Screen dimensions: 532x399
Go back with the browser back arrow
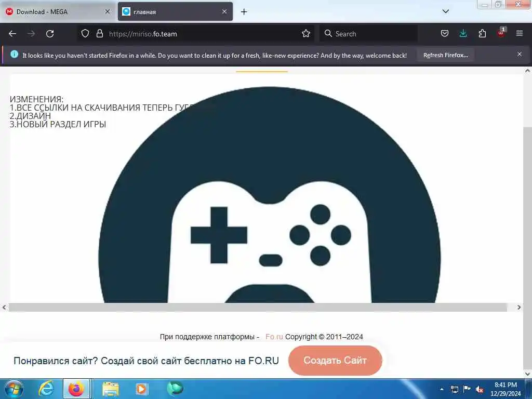(12, 34)
